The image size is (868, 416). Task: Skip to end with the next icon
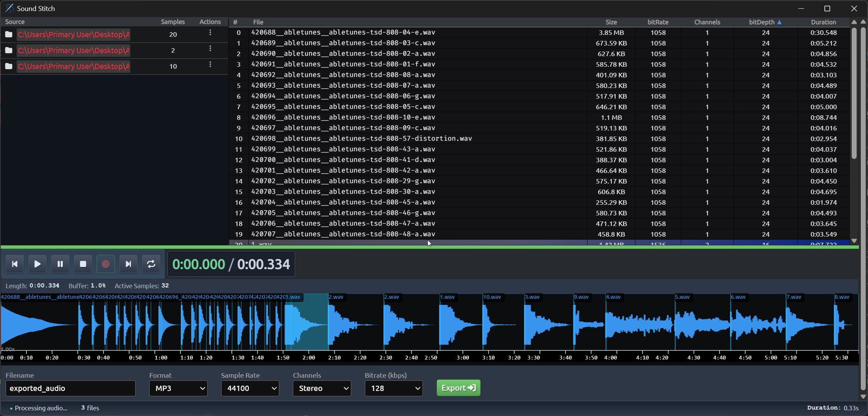click(x=128, y=264)
